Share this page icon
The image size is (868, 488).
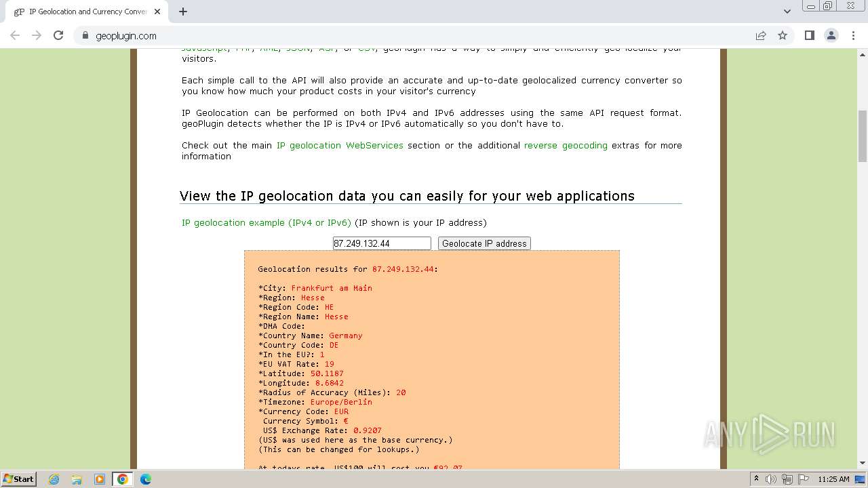coord(761,35)
